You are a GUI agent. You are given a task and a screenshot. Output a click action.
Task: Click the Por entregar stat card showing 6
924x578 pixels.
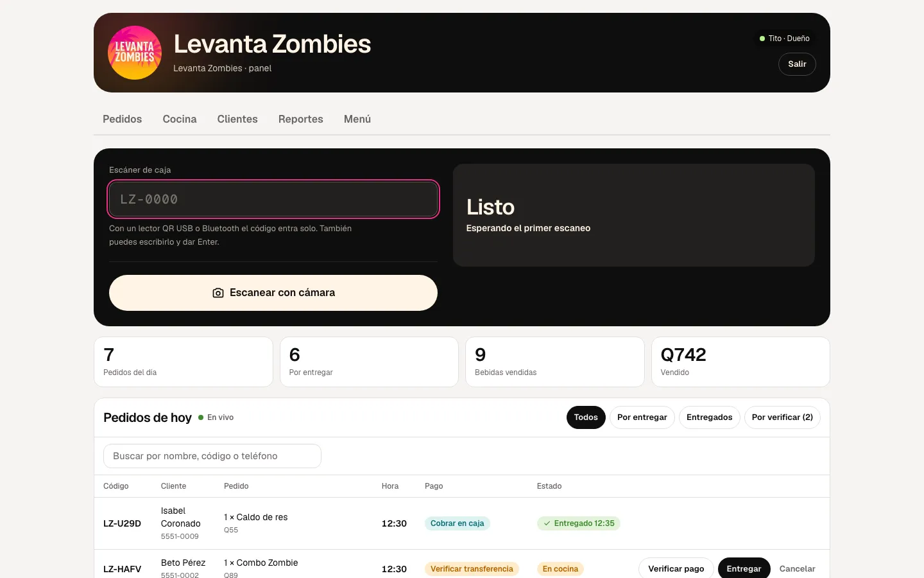coord(369,362)
